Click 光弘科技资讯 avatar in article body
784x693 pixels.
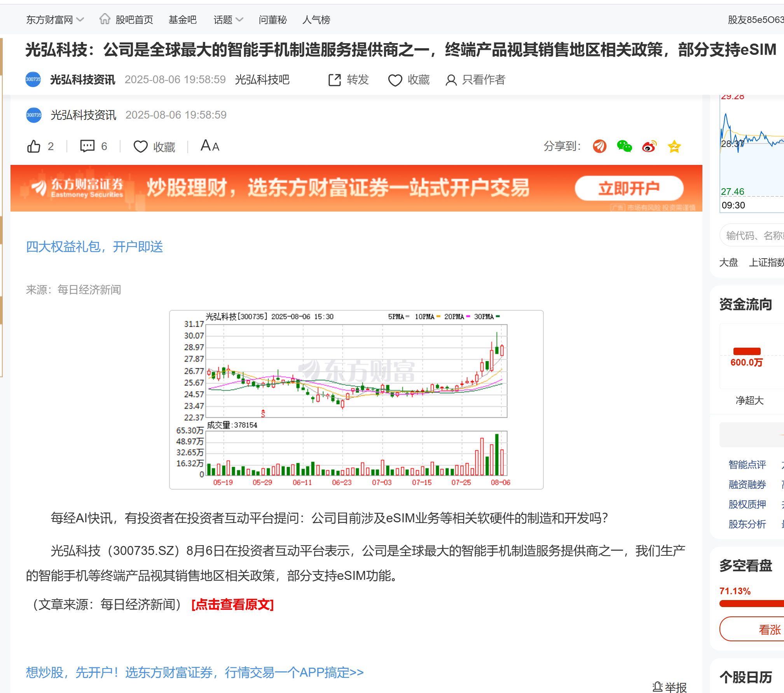(34, 115)
